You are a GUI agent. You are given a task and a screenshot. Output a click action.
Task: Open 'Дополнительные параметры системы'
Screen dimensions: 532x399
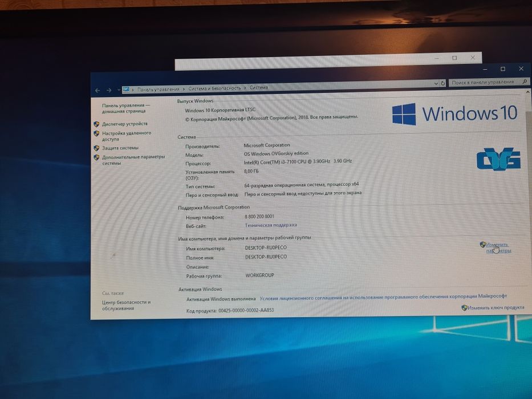(133, 160)
